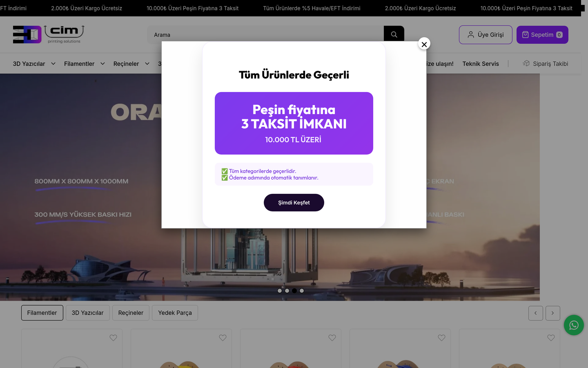This screenshot has height=368, width=588.
Task: Show next products with right arrow
Action: (553, 313)
